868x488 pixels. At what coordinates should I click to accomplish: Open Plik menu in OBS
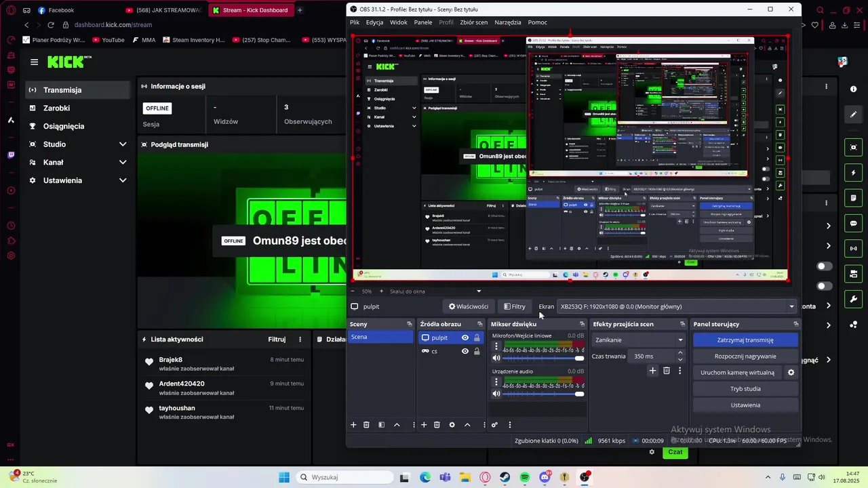point(355,22)
